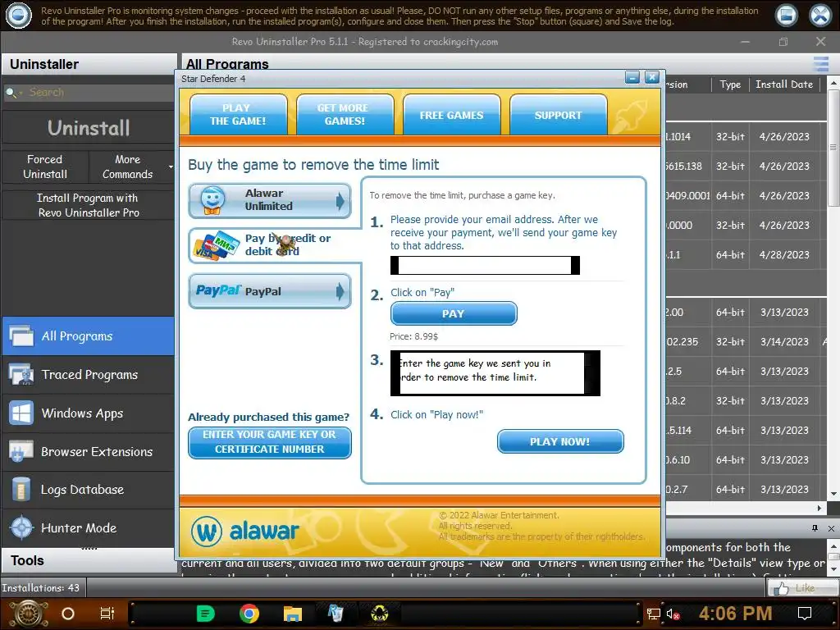Click the muted volume icon in tray
The height and width of the screenshot is (630, 840).
pos(673,614)
